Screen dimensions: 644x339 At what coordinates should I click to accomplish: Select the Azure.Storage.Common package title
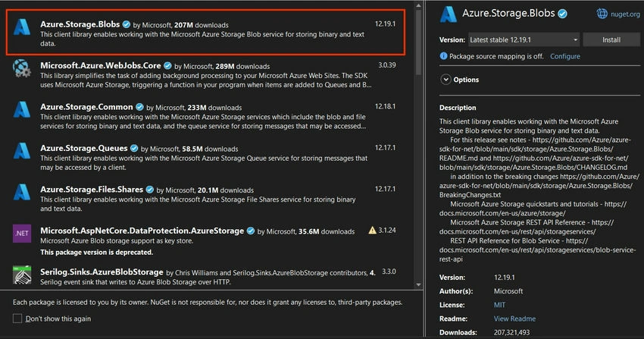[86, 107]
